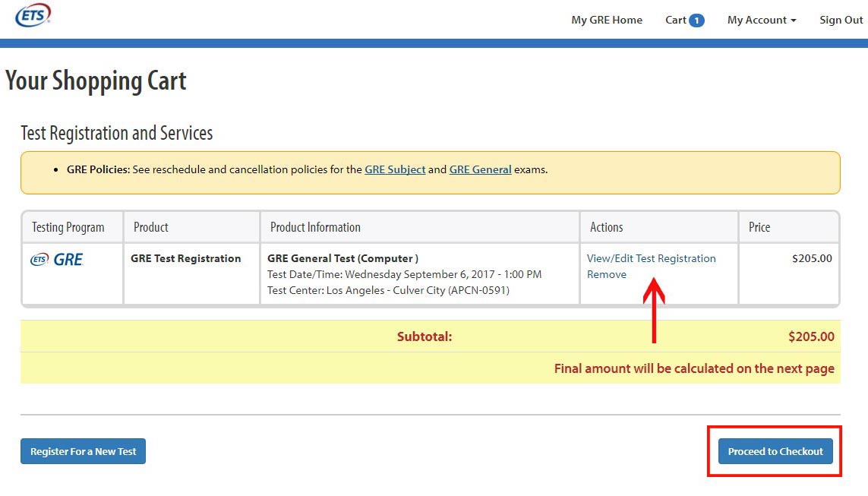Viewport: 868px width, 496px height.
Task: Click the ETS GRE logo in table row
Action: [x=57, y=260]
